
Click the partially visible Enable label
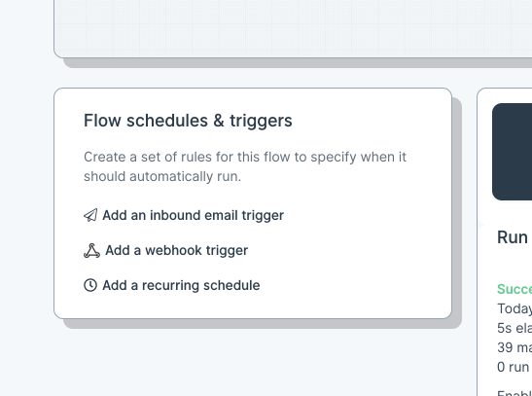(514, 393)
